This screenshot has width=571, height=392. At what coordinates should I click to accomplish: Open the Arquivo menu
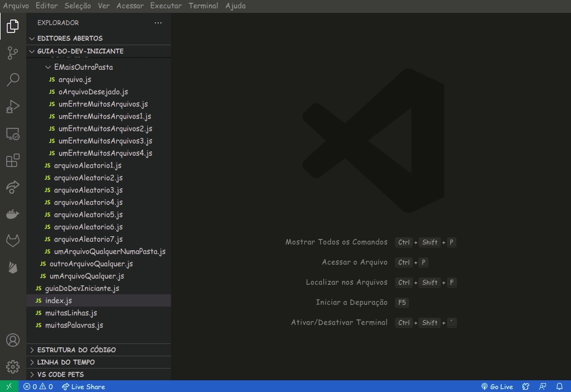[16, 6]
